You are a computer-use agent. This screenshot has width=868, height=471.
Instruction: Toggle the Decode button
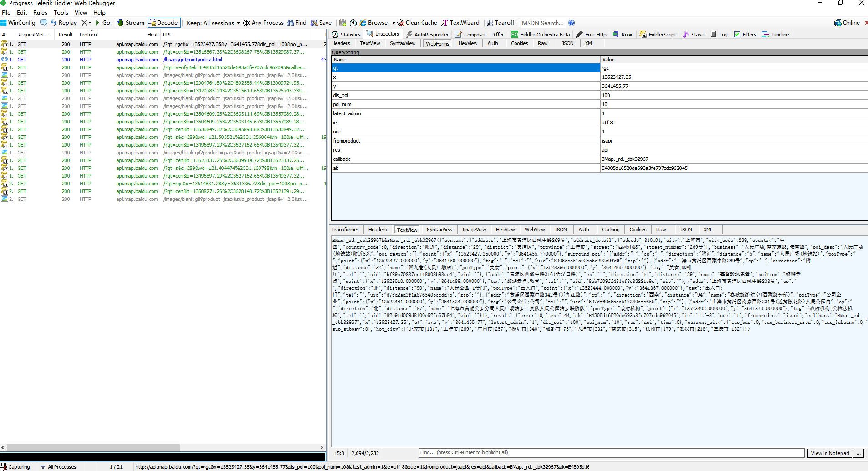(x=163, y=23)
